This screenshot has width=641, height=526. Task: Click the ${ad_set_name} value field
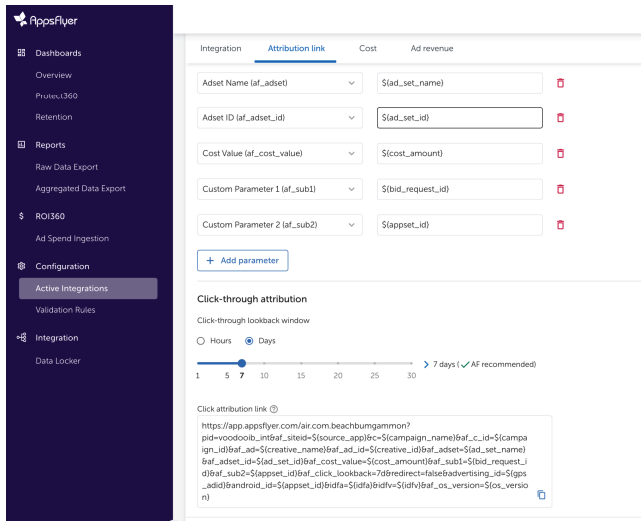click(x=459, y=83)
